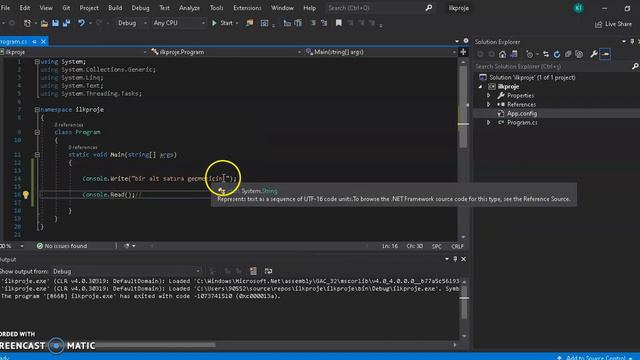Click the Clear All output icon
The image size is (640, 360).
click(253, 271)
